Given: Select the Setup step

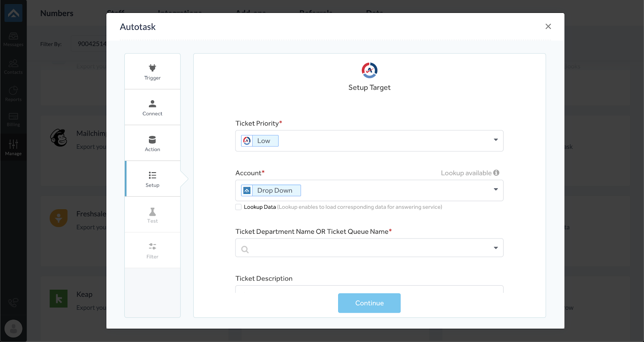Looking at the screenshot, I should (153, 179).
